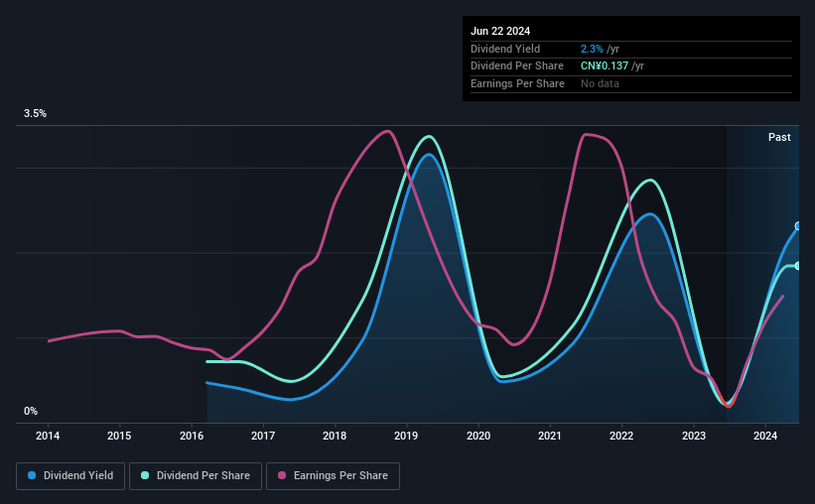Click the tooltip Dividend Per Share row label
Image resolution: width=815 pixels, height=504 pixels.
(x=516, y=66)
